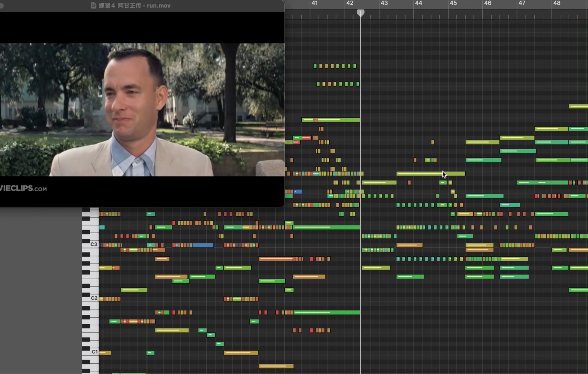The height and width of the screenshot is (374, 588).
Task: Jump to bar 43 in the ruler
Action: [x=384, y=3]
